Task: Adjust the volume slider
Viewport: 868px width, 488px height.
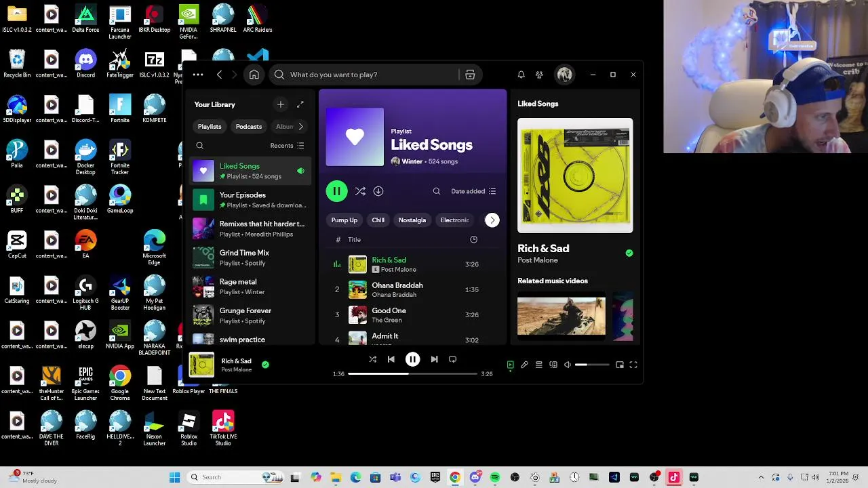Action: [x=592, y=365]
